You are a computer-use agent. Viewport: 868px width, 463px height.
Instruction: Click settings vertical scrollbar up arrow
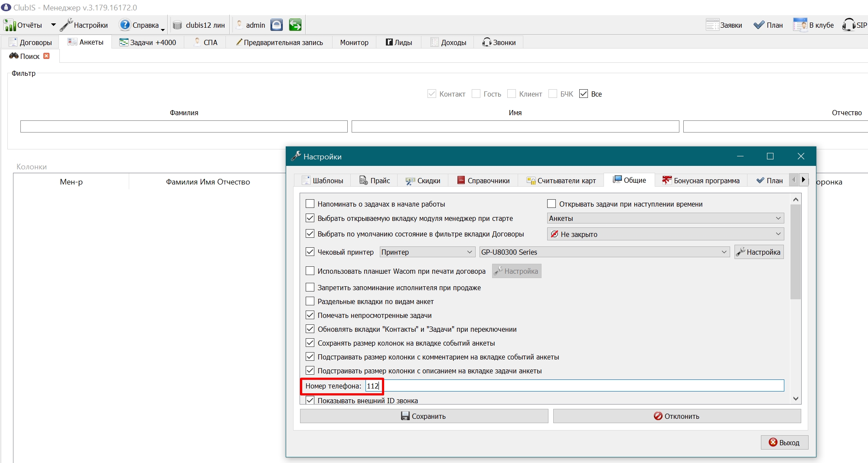point(796,199)
